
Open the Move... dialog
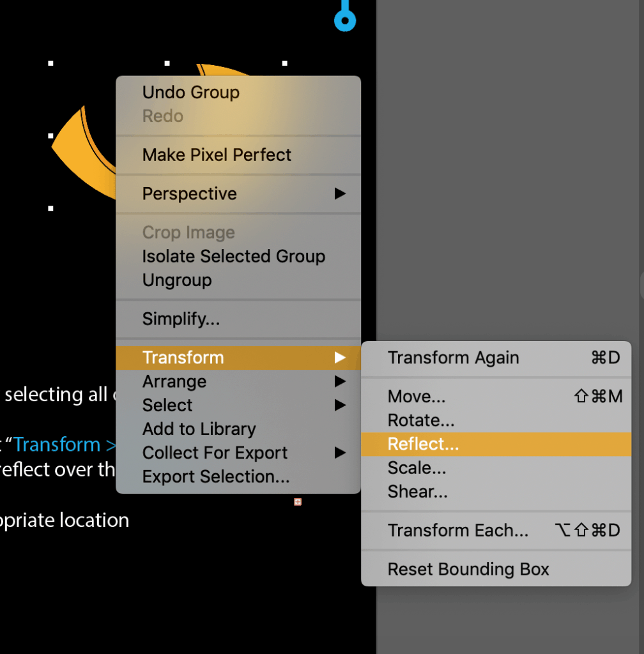pyautogui.click(x=496, y=396)
